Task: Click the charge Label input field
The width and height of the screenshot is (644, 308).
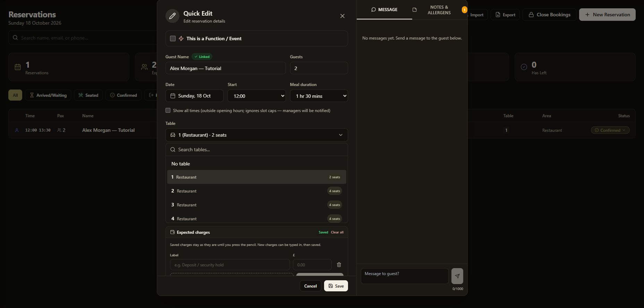Action: [230, 265]
